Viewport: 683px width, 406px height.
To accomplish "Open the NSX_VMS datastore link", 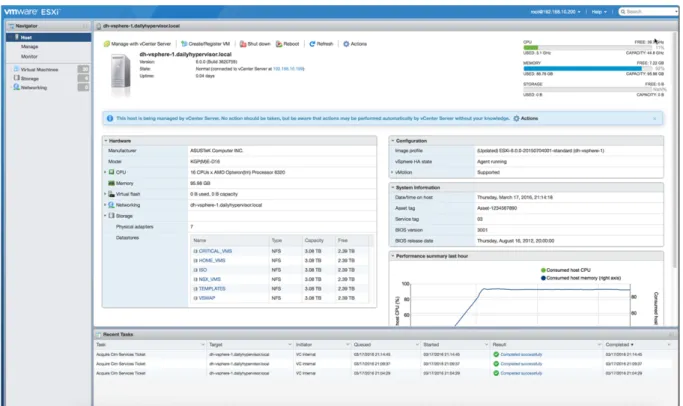I will [210, 279].
